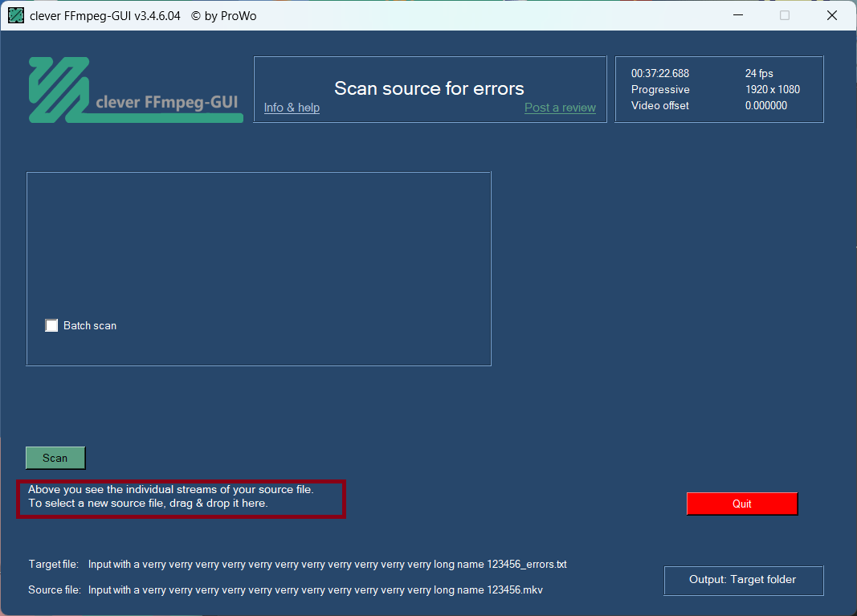Image resolution: width=857 pixels, height=616 pixels.
Task: Close the window with the X button
Action: pyautogui.click(x=832, y=15)
